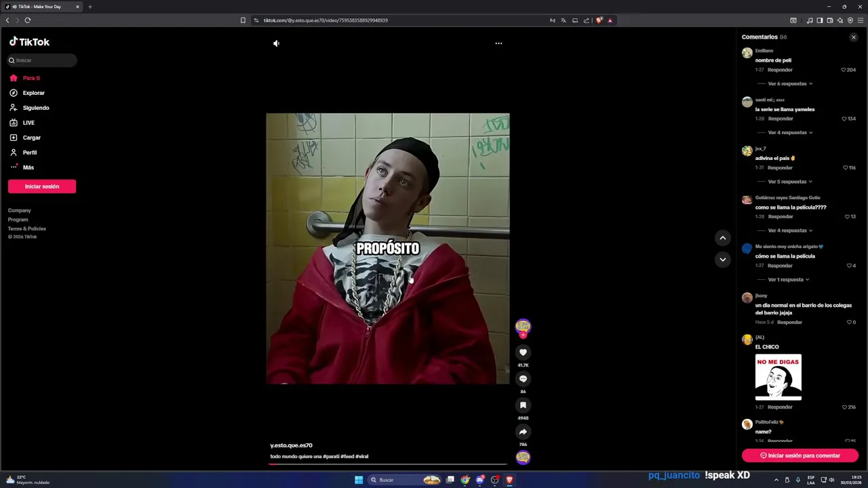Click Iniciar sesión para comentar button

[x=800, y=455]
